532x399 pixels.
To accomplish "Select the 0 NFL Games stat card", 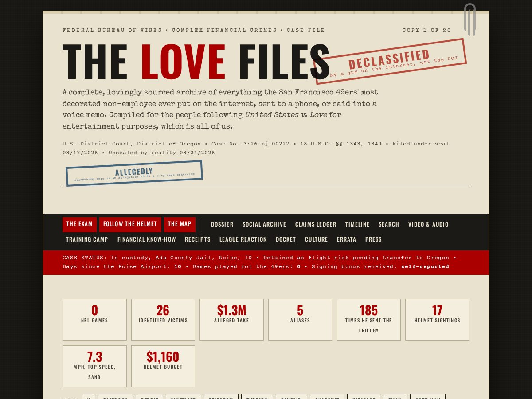I will tap(94, 320).
